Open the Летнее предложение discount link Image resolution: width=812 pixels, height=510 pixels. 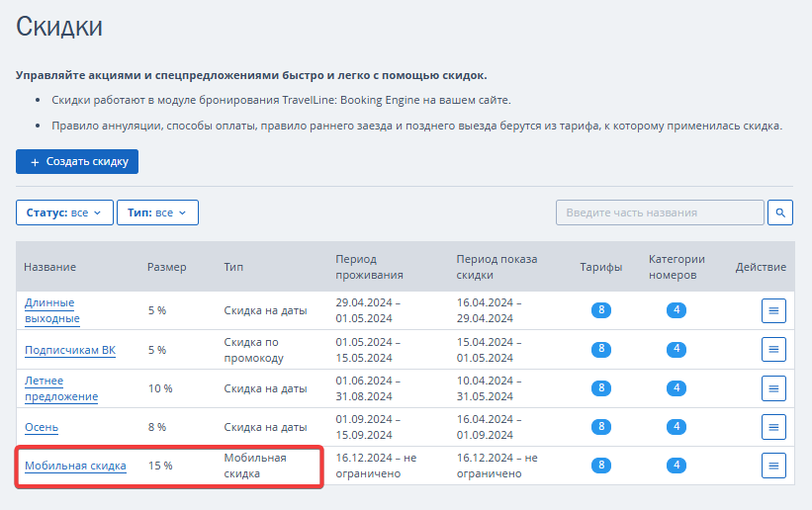point(61,388)
